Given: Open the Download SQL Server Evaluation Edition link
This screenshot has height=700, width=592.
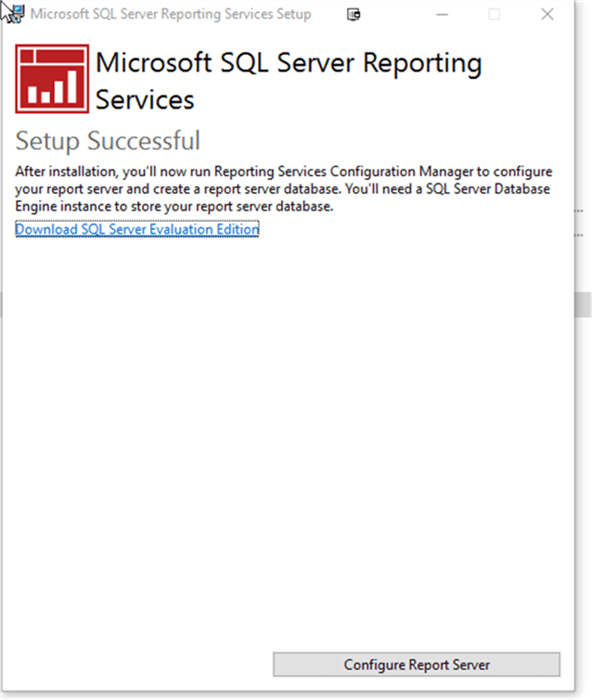Looking at the screenshot, I should click(x=137, y=229).
